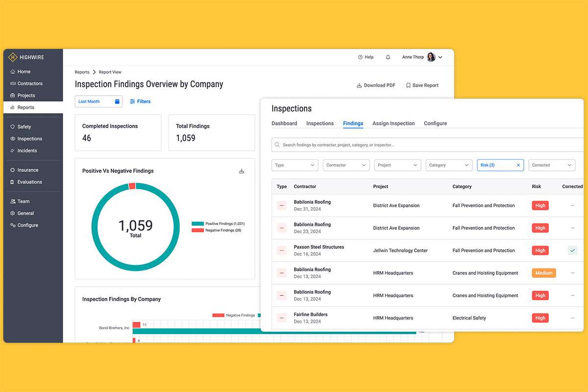
Task: Click the Inspections eye icon in sidebar
Action: (x=13, y=139)
